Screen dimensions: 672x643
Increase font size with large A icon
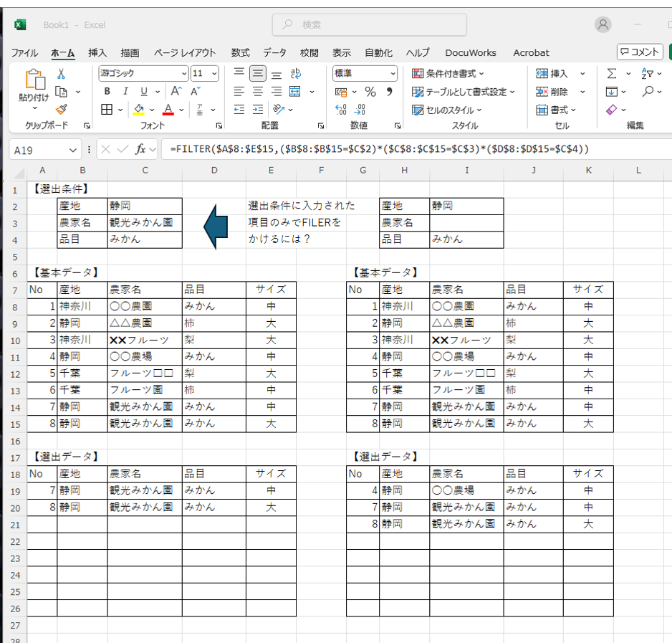[176, 91]
